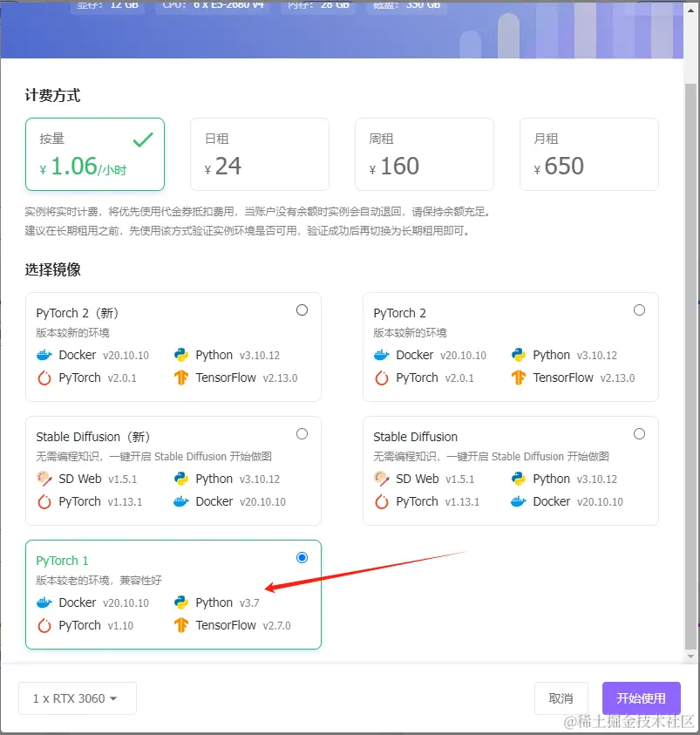Click the PyTorch 1 card title

click(62, 561)
